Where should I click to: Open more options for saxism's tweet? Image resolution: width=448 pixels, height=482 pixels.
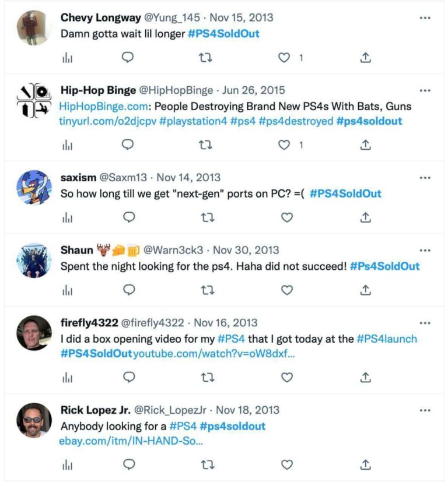pos(424,178)
